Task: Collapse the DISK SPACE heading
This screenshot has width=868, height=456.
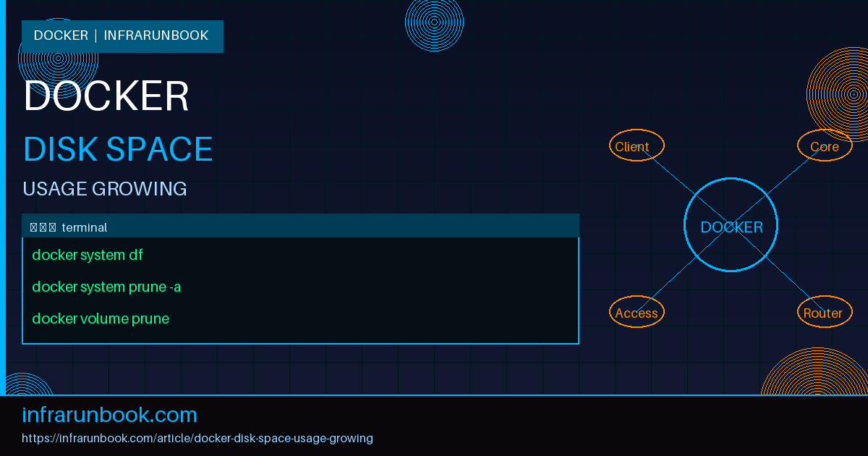Action: [x=117, y=149]
